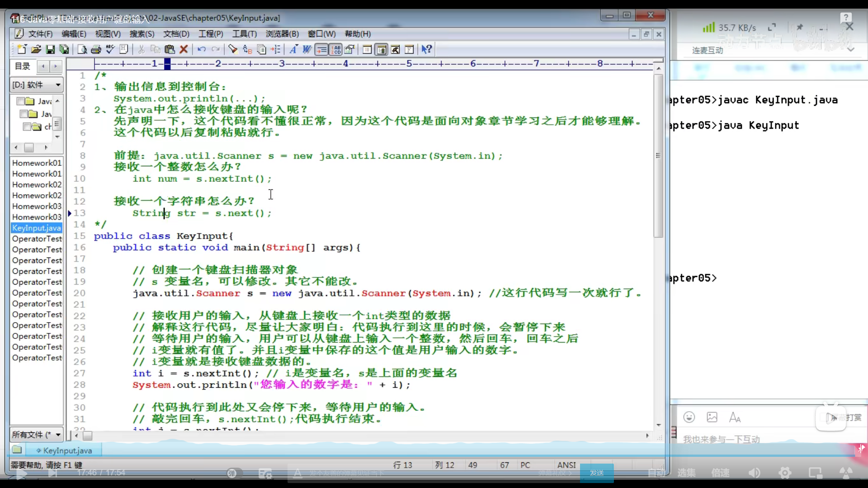Click the Open file folder icon

point(36,49)
